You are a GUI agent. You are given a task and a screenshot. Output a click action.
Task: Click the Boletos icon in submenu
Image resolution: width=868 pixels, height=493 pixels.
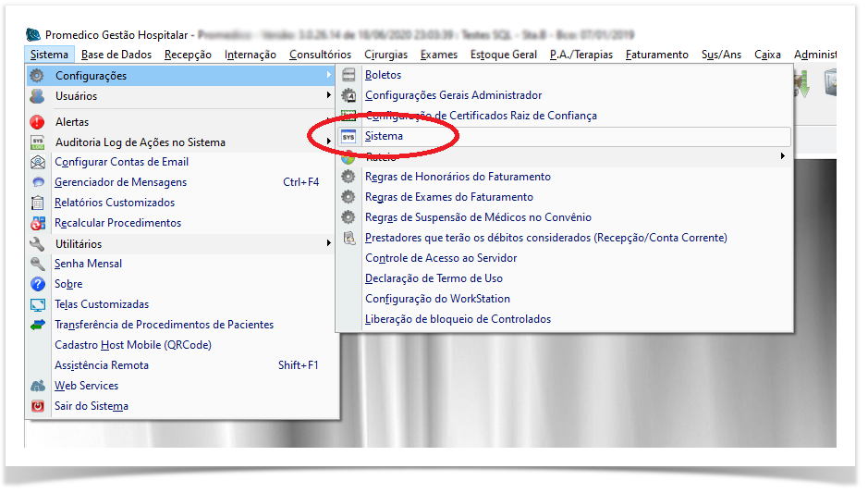click(x=348, y=75)
